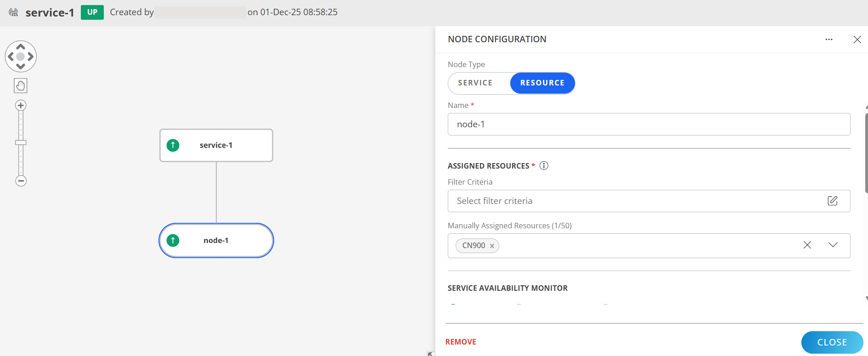
Task: Select the Resource node type
Action: pyautogui.click(x=542, y=83)
